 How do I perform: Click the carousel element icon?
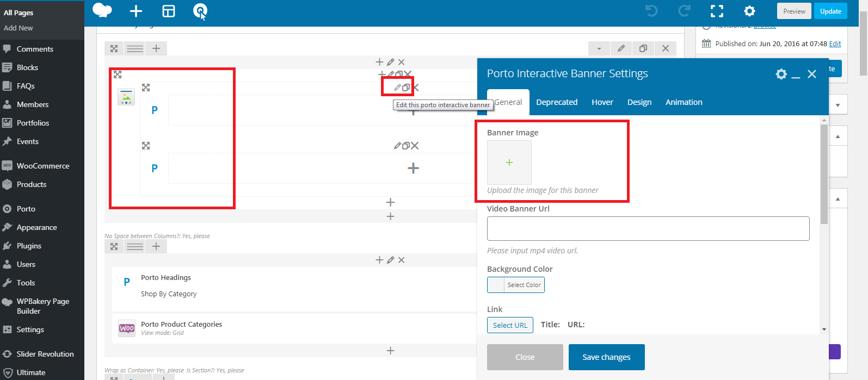click(x=126, y=97)
